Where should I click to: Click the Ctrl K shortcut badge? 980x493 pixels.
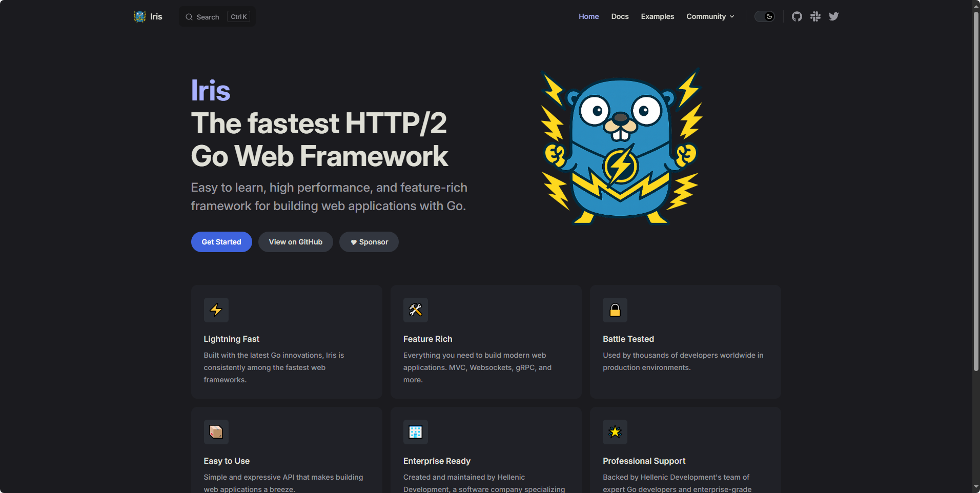(x=238, y=17)
